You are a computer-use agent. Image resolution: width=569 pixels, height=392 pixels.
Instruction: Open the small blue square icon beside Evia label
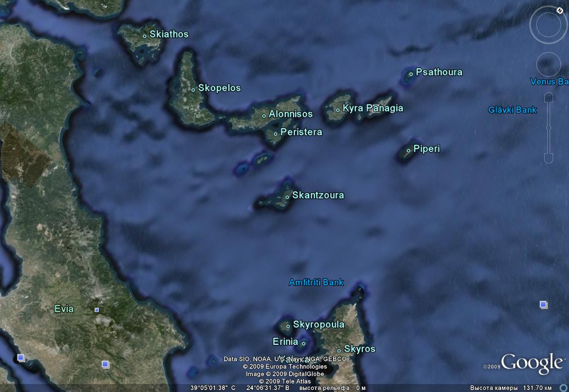click(x=97, y=310)
